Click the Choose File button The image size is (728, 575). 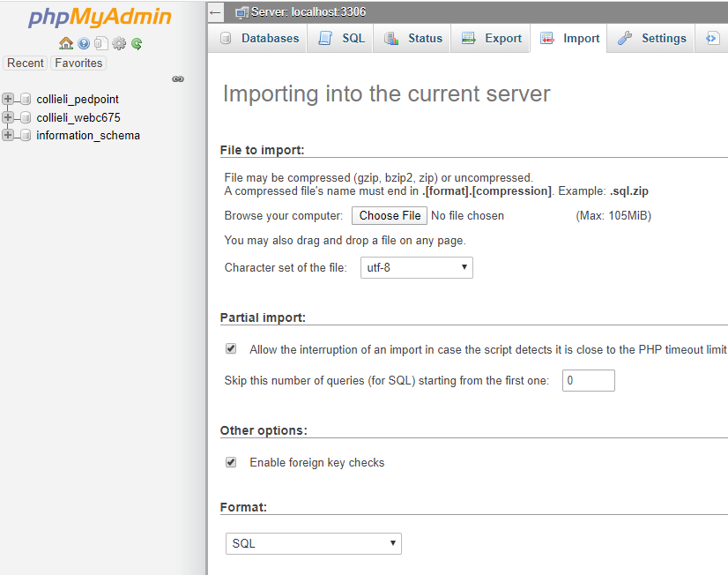point(390,215)
